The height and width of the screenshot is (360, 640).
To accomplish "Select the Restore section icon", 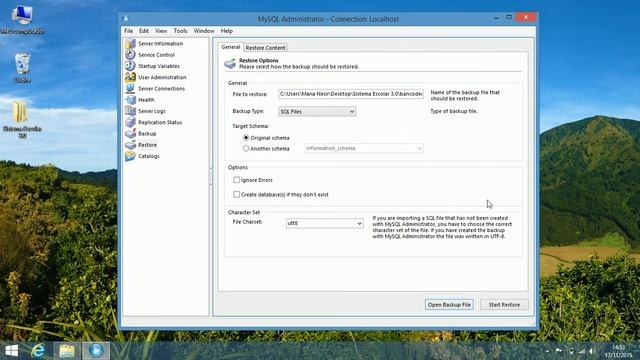I will (x=130, y=144).
